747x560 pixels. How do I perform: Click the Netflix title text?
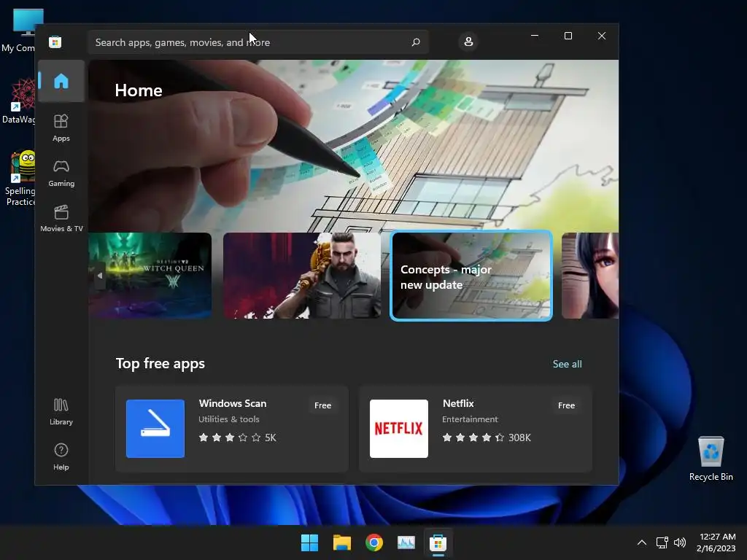(x=458, y=403)
